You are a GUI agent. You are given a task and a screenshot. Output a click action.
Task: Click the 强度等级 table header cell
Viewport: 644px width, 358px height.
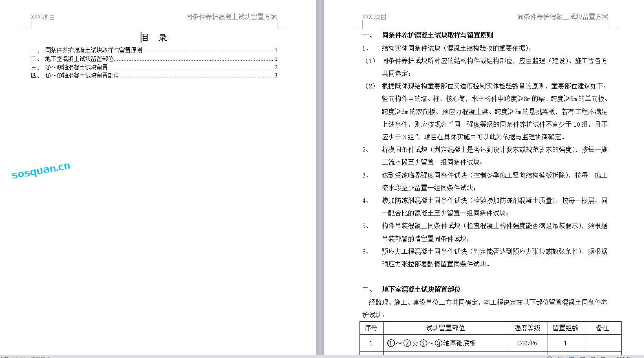point(527,328)
